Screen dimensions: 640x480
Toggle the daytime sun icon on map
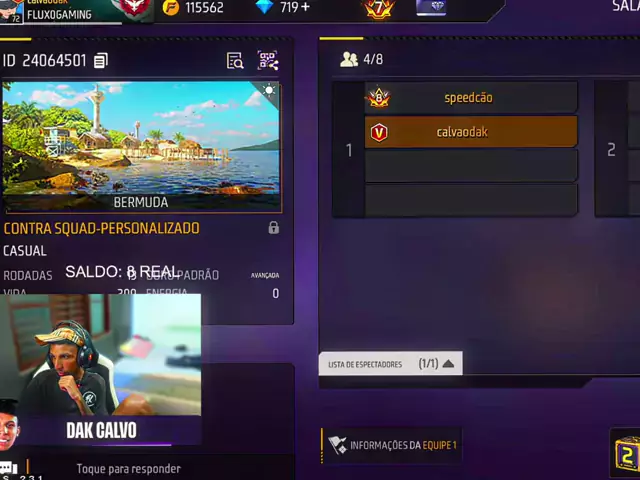click(269, 90)
